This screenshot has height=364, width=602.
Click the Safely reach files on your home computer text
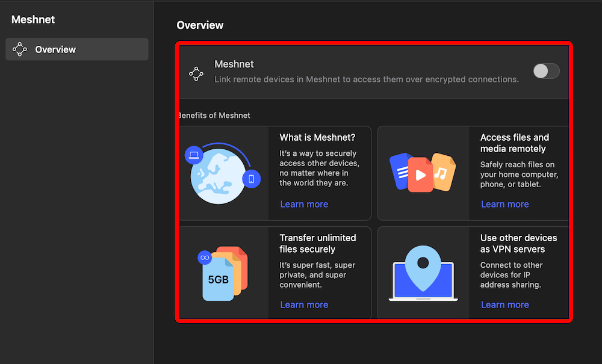point(519,174)
